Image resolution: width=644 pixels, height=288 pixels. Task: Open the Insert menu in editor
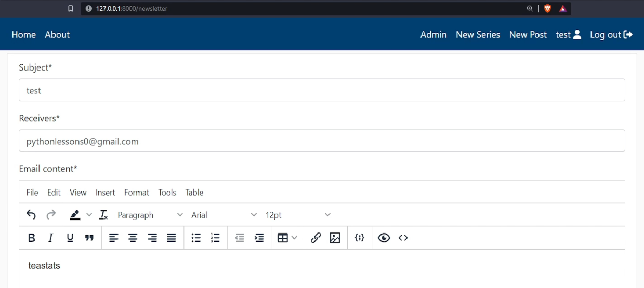click(105, 193)
